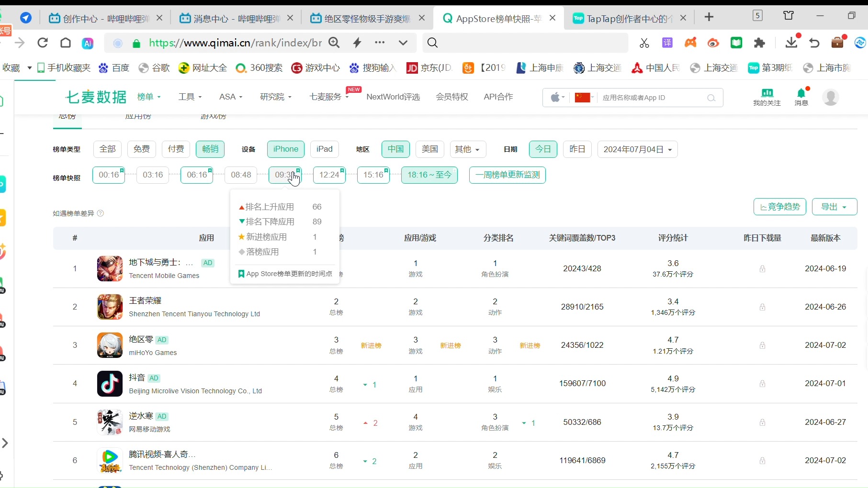Expand the 研究院 nav menu

pyautogui.click(x=276, y=97)
